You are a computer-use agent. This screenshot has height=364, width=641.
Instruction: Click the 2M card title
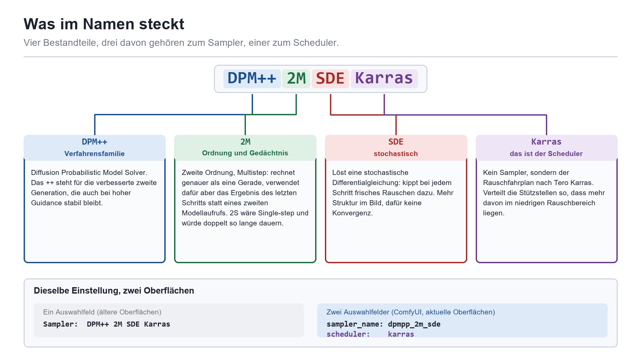pos(245,142)
